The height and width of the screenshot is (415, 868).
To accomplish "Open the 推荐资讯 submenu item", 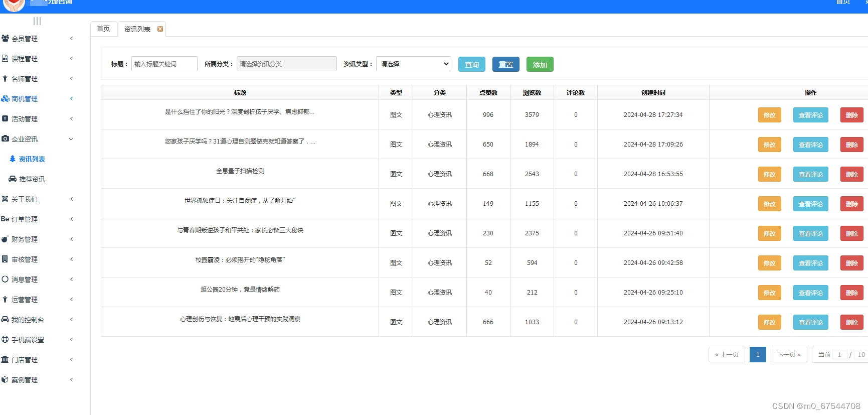I will 32,179.
